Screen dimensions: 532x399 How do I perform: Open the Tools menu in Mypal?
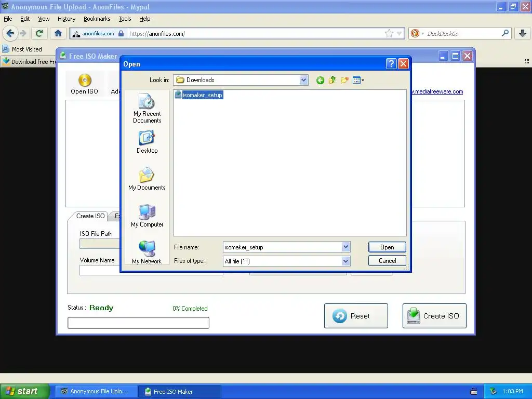125,19
